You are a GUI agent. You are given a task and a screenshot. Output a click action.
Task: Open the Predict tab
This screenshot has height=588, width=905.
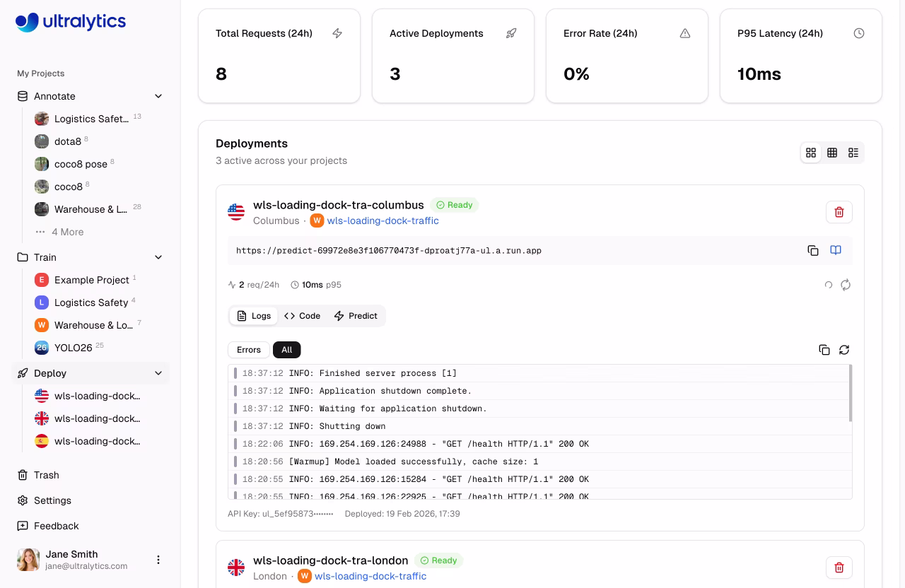coord(356,316)
